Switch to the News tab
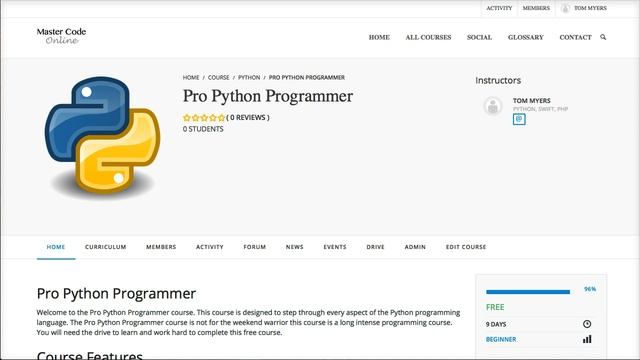Viewport: 640px width, 360px height. tap(295, 247)
